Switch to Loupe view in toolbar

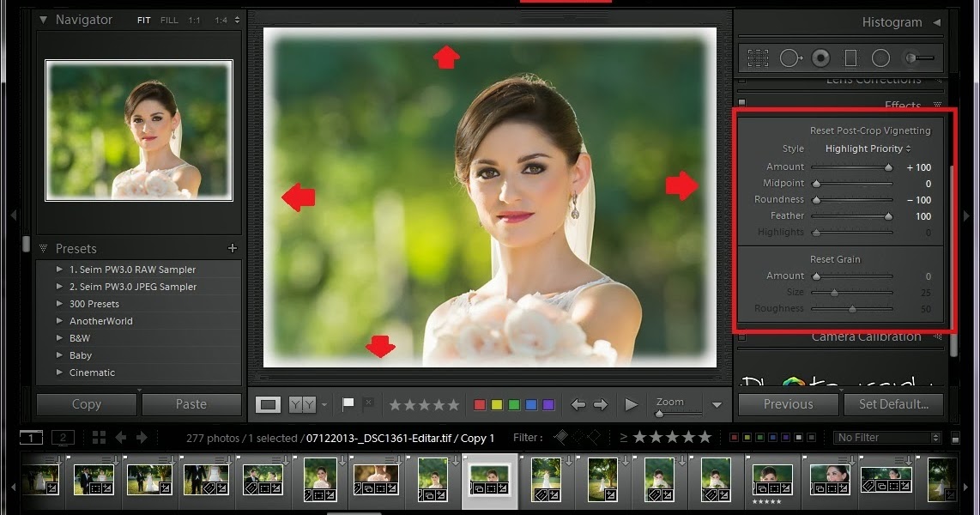pyautogui.click(x=268, y=405)
